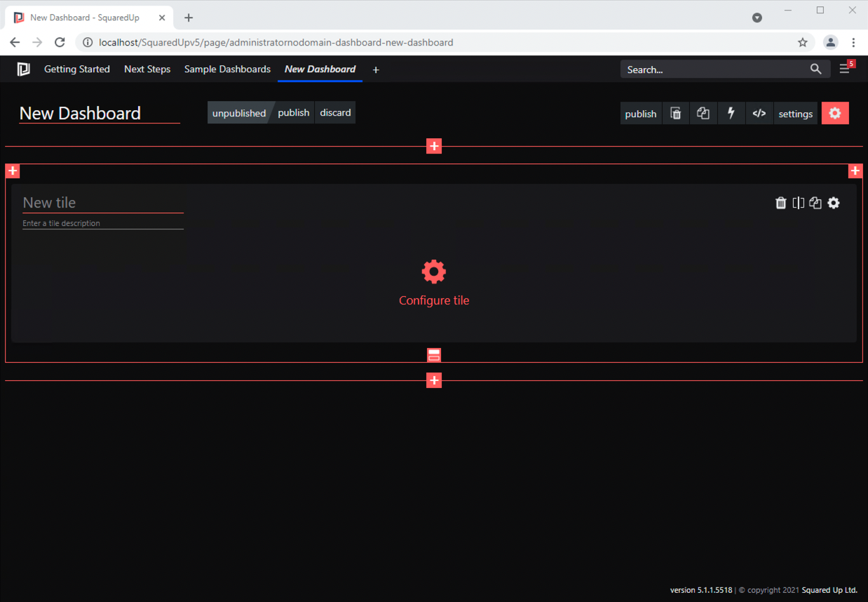
Task: View site information for localhost
Action: [x=88, y=42]
